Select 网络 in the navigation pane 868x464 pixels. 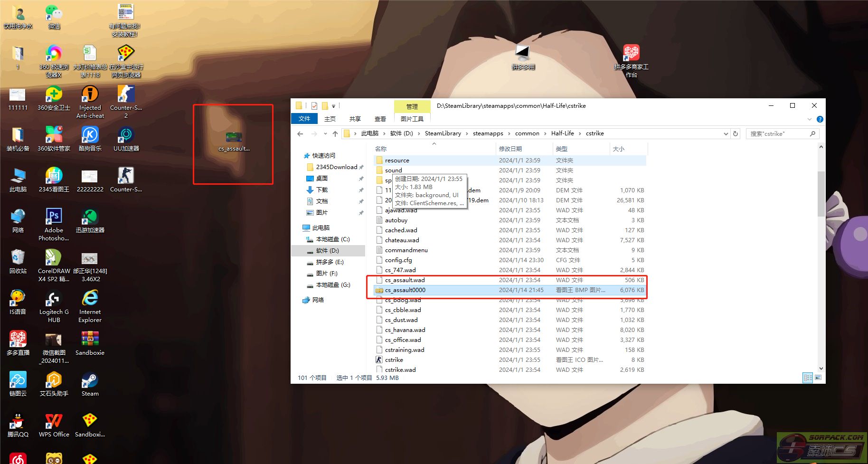tap(318, 300)
